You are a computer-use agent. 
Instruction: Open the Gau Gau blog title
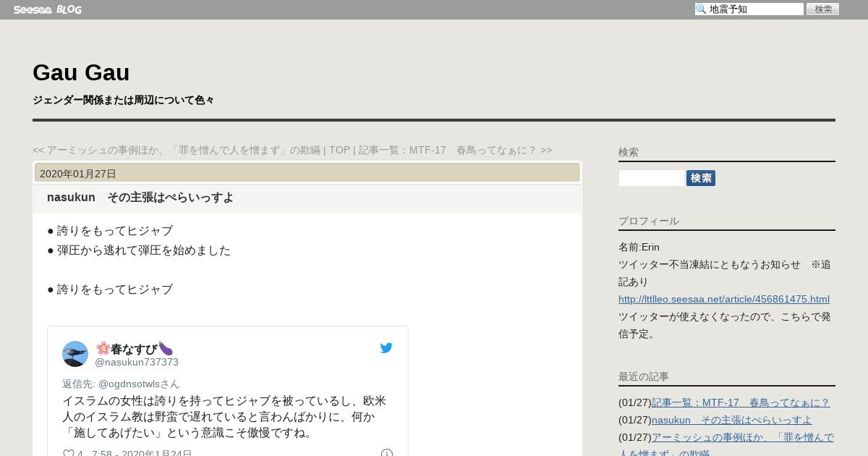pos(81,72)
